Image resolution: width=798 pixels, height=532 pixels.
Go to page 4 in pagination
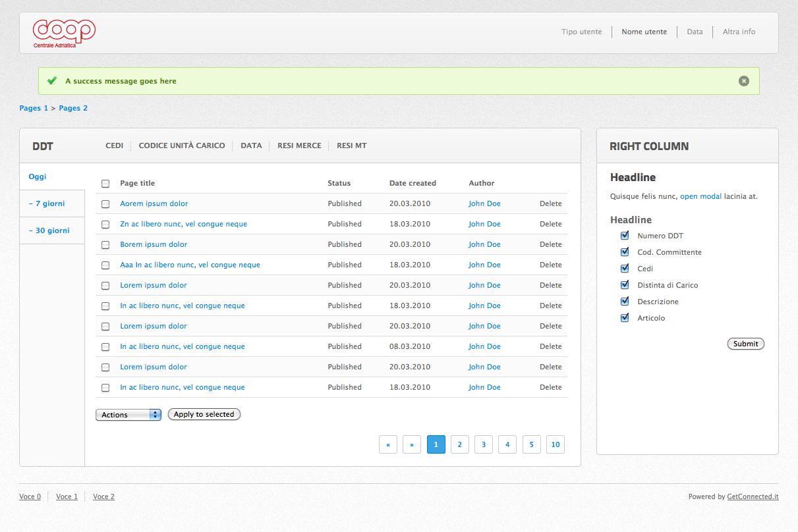pos(507,444)
